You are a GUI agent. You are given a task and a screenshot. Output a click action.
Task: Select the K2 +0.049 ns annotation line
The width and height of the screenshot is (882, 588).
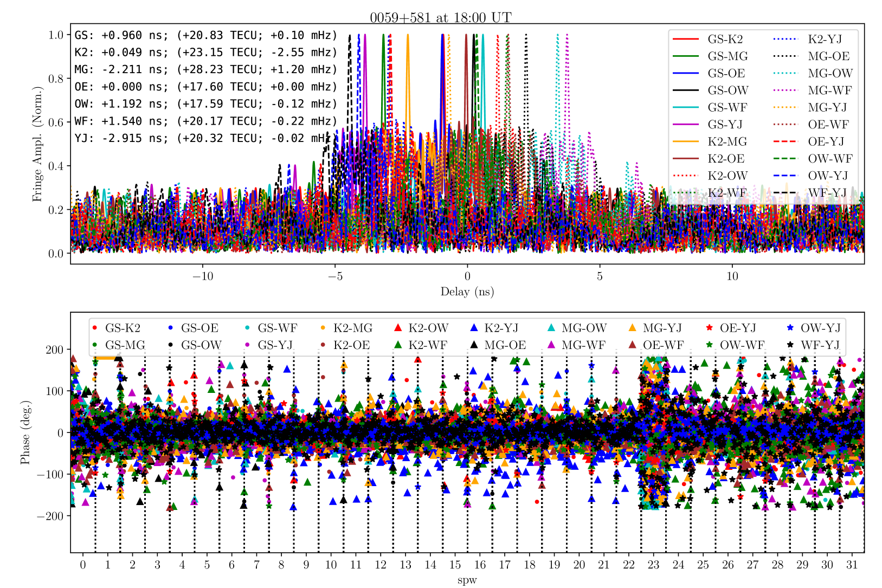[x=206, y=53]
